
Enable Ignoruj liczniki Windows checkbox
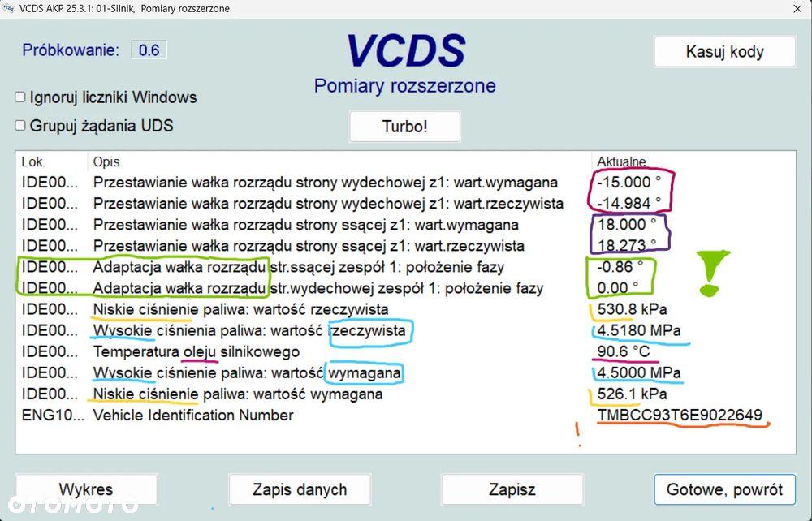[20, 97]
